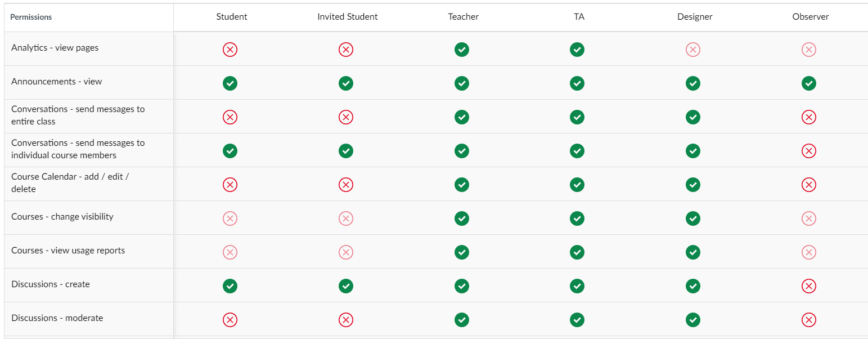Click TA checkmark for Courses - change visibility
This screenshot has width=868, height=339.
point(577,218)
